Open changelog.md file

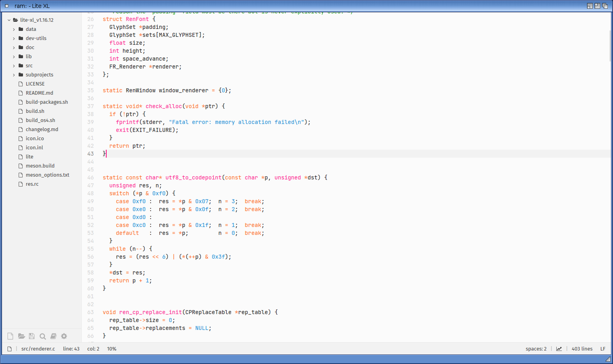(x=42, y=130)
